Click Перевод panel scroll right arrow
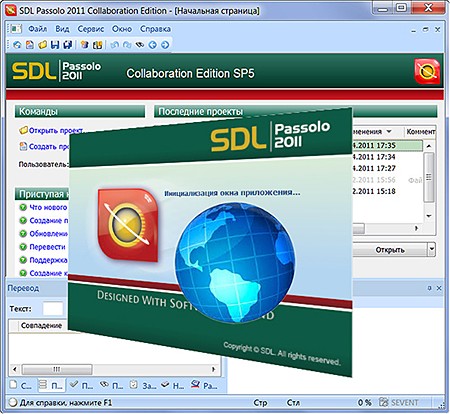The image size is (450, 414). click(x=213, y=369)
